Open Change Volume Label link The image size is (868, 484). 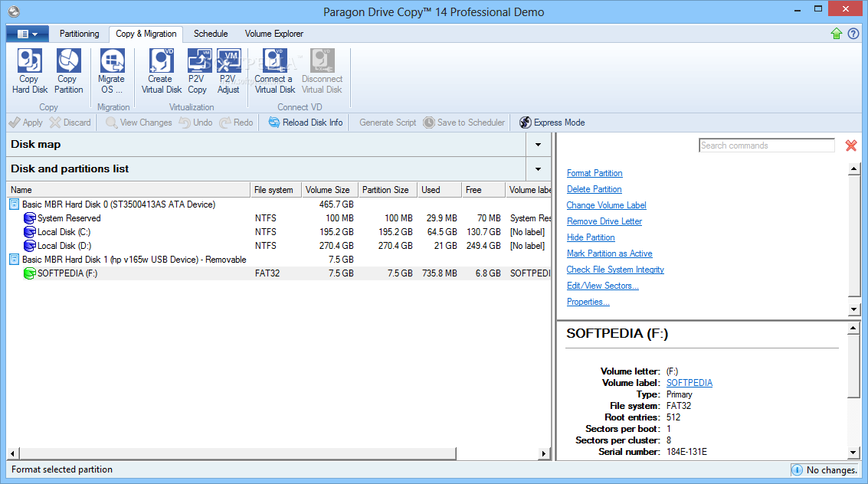coord(606,205)
